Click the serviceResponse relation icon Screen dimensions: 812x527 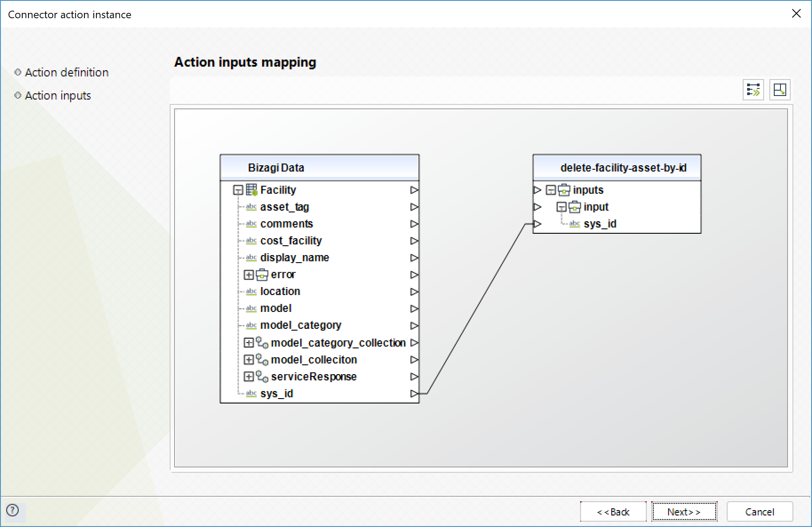(262, 376)
